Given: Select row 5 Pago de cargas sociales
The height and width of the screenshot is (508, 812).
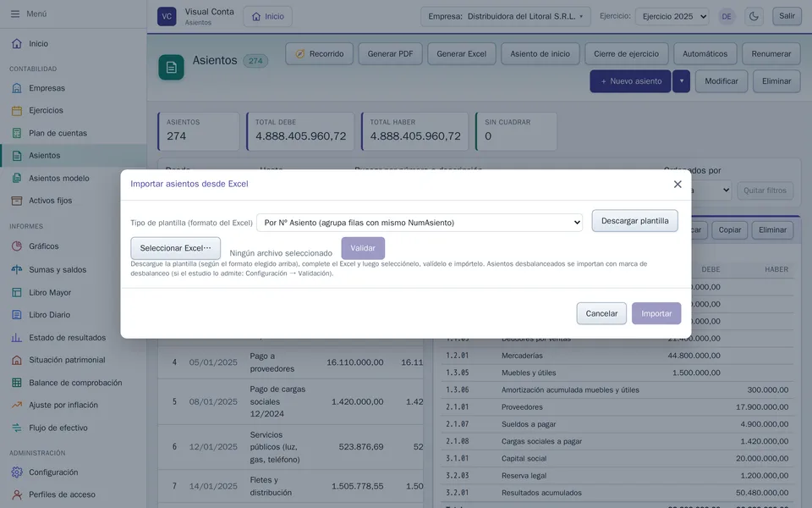Looking at the screenshot, I should click(290, 401).
